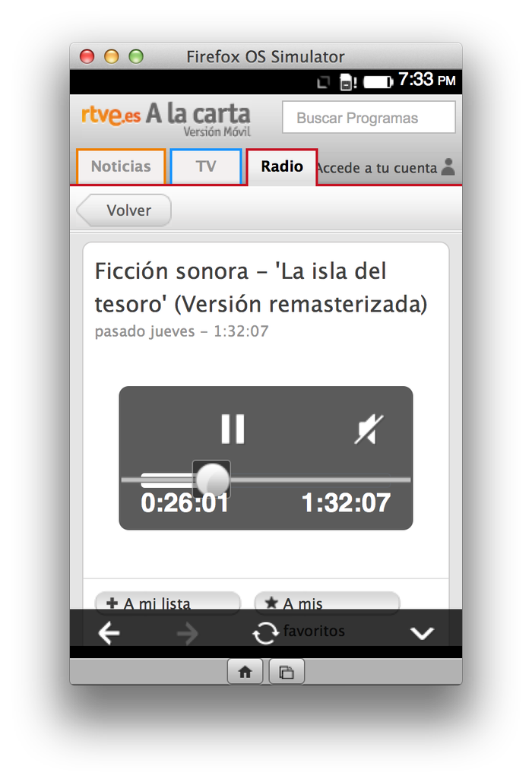The height and width of the screenshot is (782, 532).
Task: Click the user account silhouette icon
Action: (448, 167)
